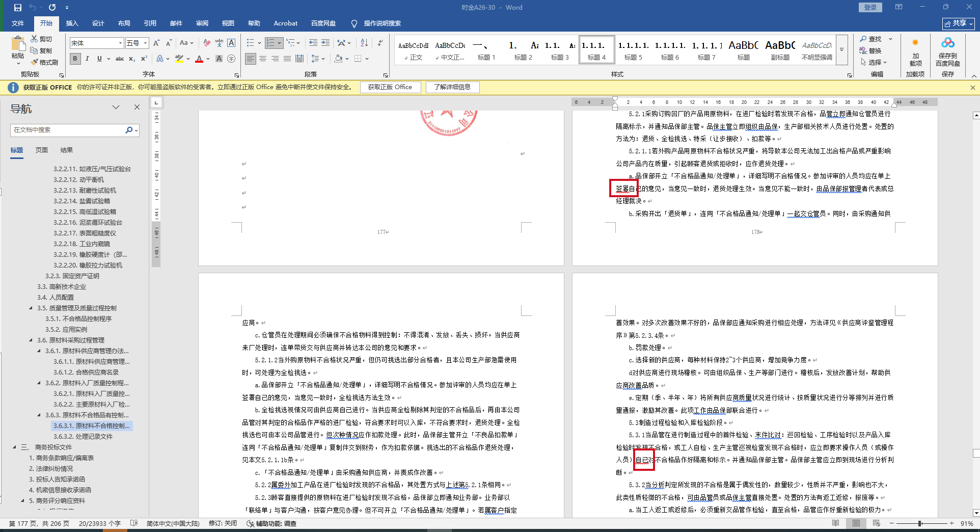This screenshot has height=532, width=980.
Task: Increase the font size with the grow icon
Action: click(x=156, y=43)
